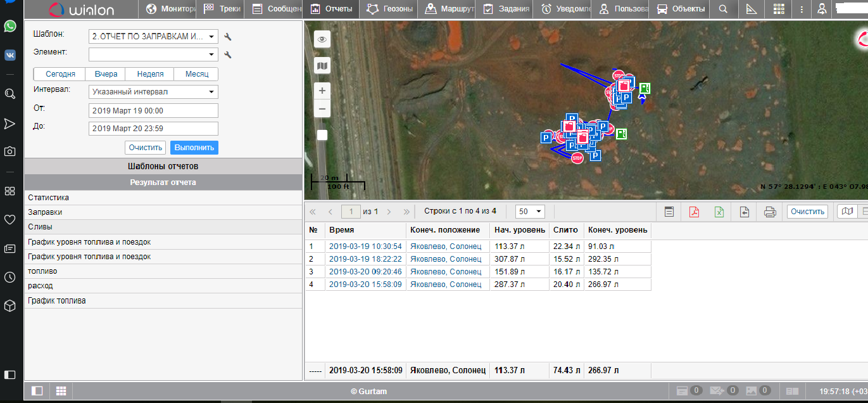Open the map layers menu icon
The image size is (868, 403).
[322, 66]
